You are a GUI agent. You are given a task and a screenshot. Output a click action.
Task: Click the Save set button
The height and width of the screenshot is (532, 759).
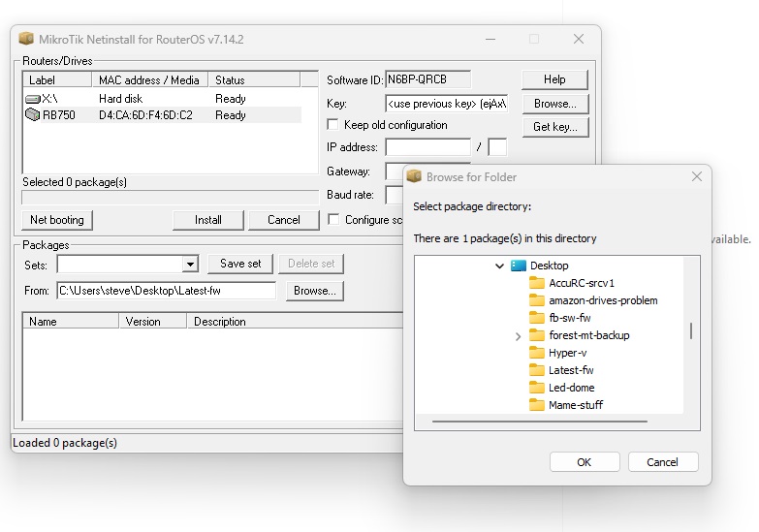click(x=240, y=264)
